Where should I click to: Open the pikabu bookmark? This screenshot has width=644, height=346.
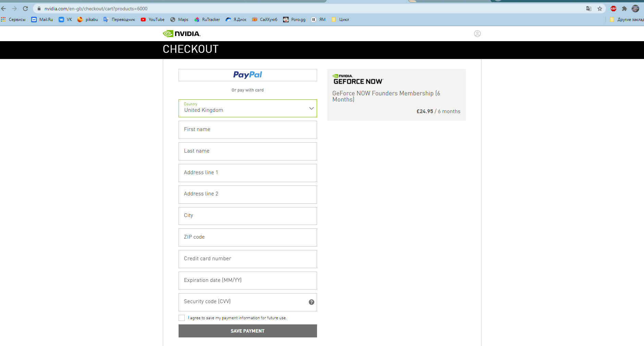click(x=88, y=20)
